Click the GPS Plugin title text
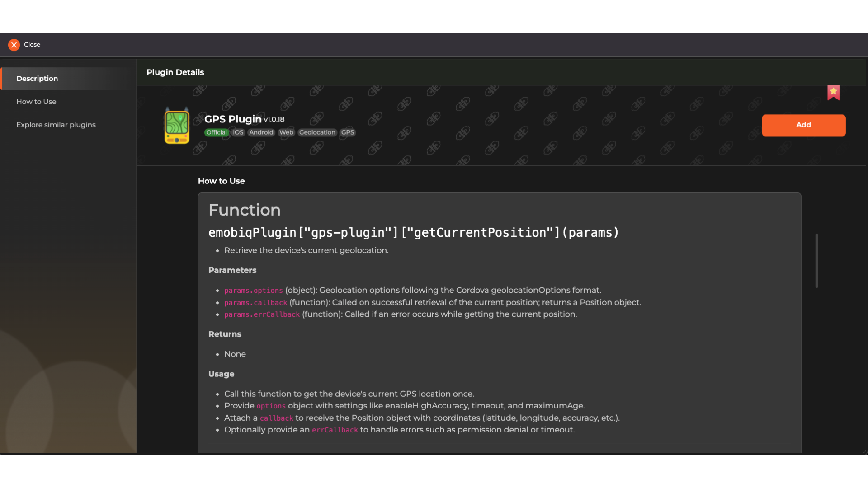The width and height of the screenshot is (868, 488). tap(233, 119)
